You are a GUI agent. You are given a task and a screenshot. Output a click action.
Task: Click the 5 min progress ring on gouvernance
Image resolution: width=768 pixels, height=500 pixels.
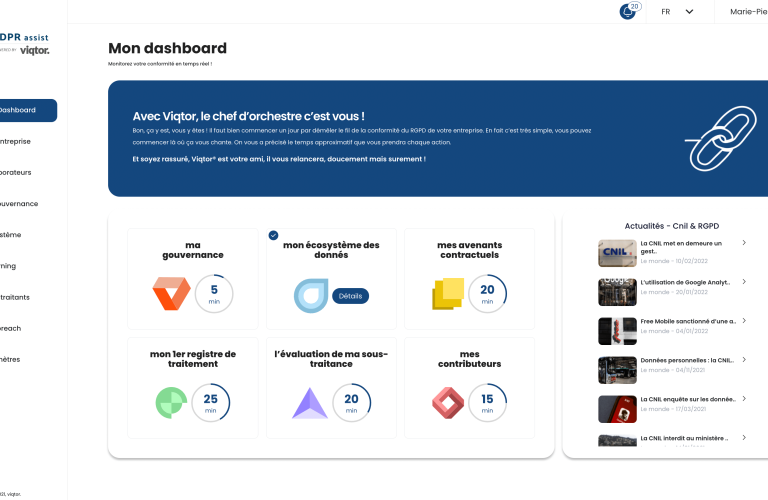tap(213, 294)
